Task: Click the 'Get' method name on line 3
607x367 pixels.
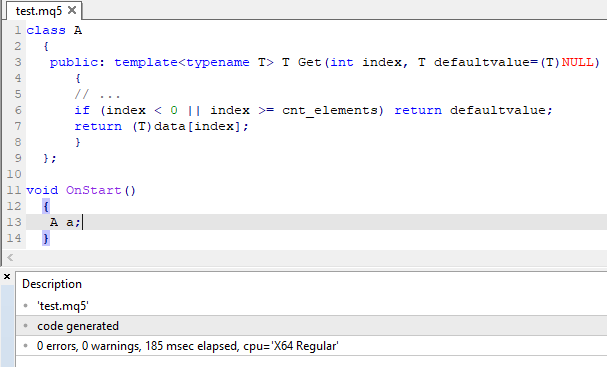Action: click(310, 62)
